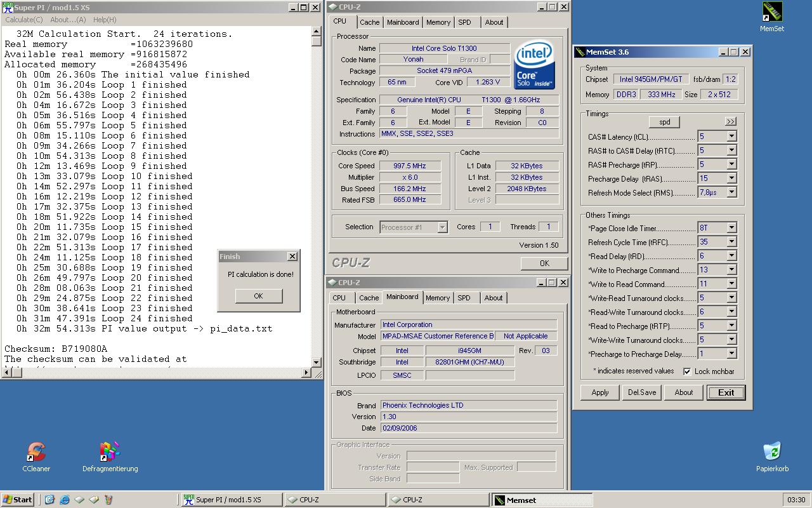Click OK button in upper CPU-Z window
This screenshot has width=812, height=508.
[x=544, y=263]
